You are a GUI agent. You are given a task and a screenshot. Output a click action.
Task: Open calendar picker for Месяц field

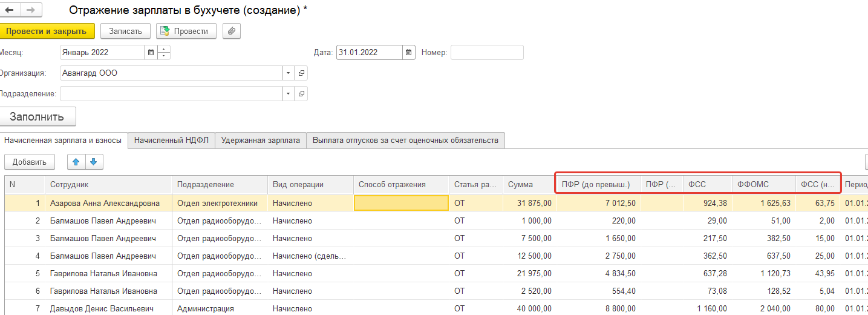pyautogui.click(x=151, y=53)
